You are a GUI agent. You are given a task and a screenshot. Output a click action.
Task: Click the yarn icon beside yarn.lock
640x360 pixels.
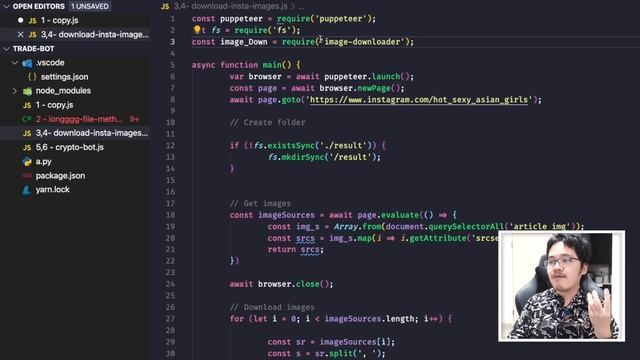coord(27,190)
